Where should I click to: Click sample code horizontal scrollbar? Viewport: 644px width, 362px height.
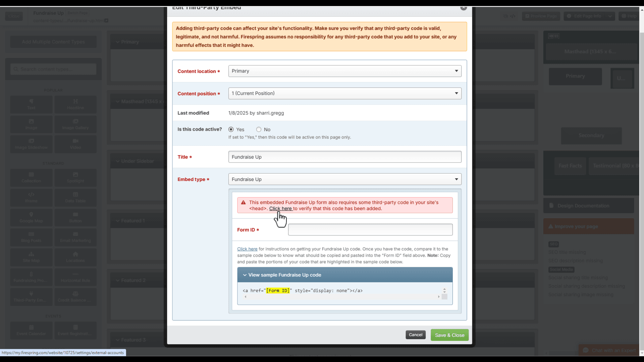(x=342, y=297)
